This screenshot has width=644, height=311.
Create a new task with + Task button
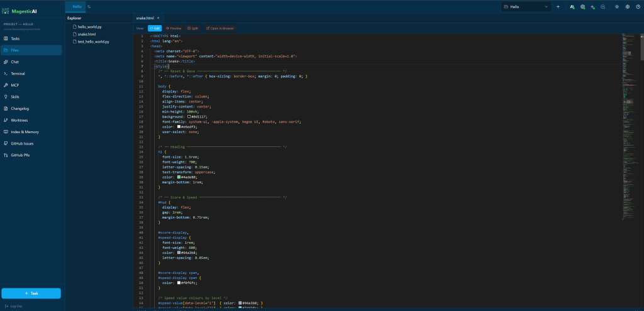point(31,293)
